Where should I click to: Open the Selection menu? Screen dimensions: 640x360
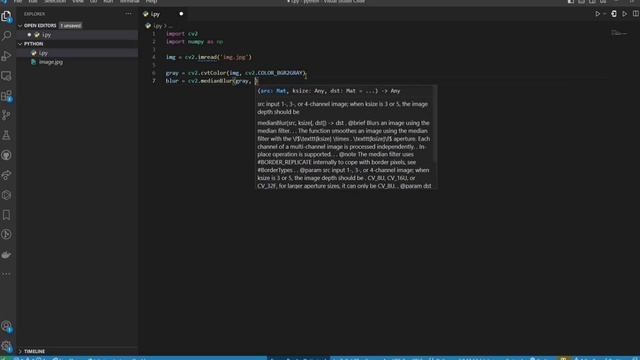click(x=55, y=2)
